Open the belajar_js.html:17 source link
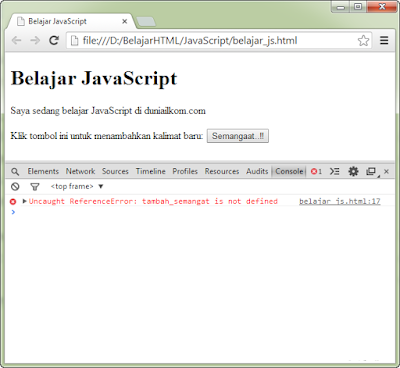This screenshot has width=400, height=368. click(340, 201)
